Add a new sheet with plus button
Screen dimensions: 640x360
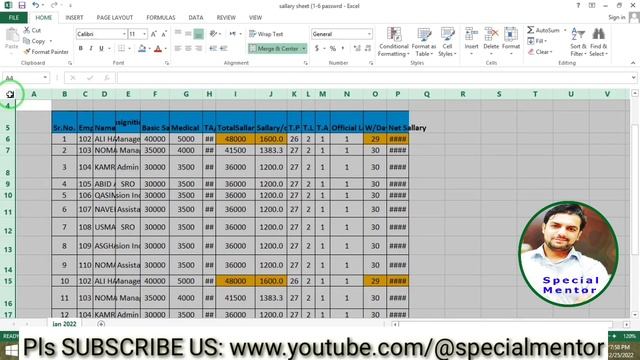click(x=101, y=324)
